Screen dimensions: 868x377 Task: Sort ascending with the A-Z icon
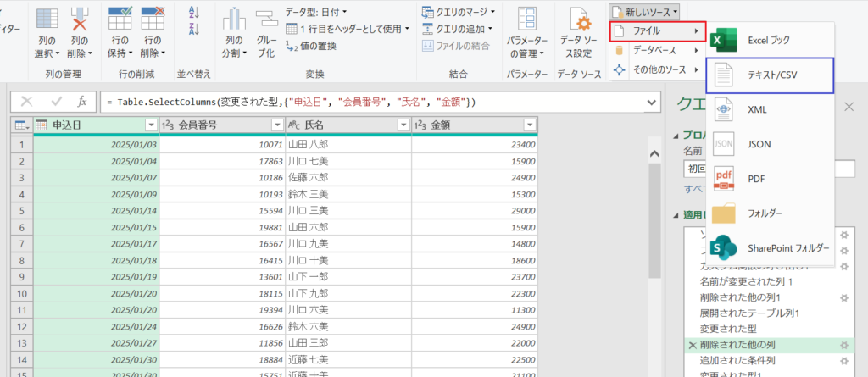click(194, 12)
